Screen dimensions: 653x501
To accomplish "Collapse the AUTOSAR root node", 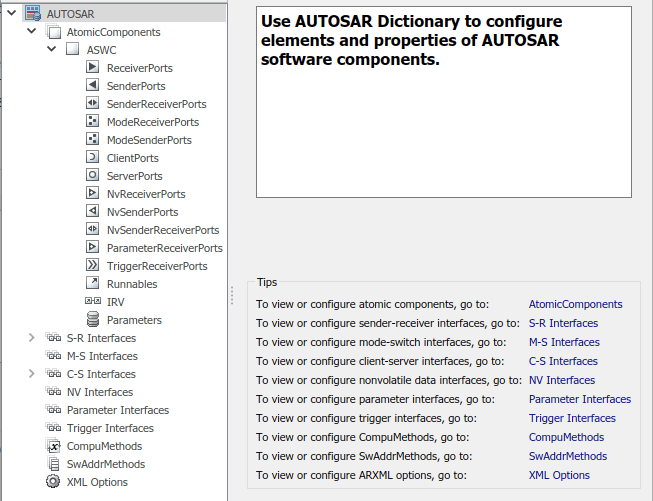I will [x=12, y=14].
